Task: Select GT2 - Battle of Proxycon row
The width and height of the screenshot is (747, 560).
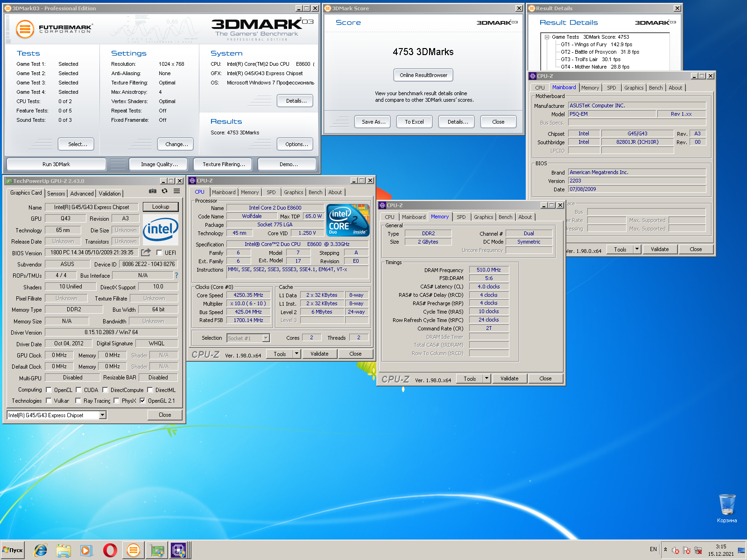Action: click(x=600, y=52)
